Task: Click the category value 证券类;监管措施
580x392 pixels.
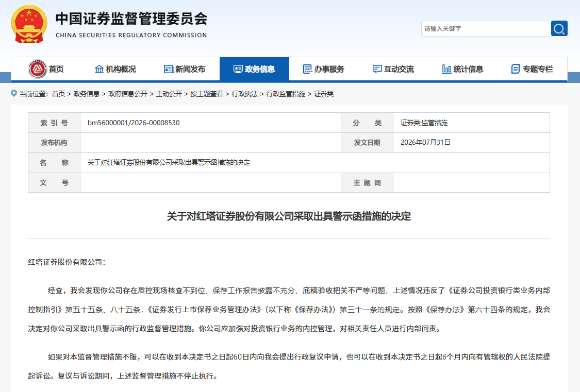Action: [x=424, y=123]
